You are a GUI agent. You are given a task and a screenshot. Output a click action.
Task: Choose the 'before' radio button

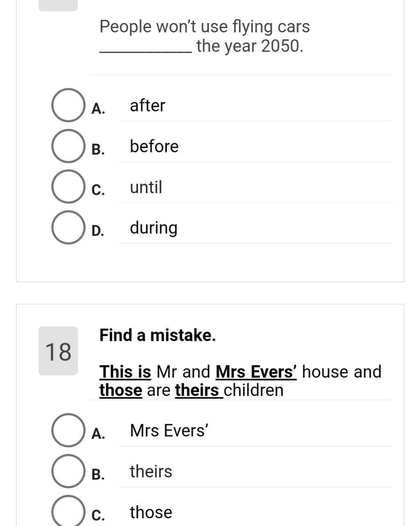click(68, 146)
